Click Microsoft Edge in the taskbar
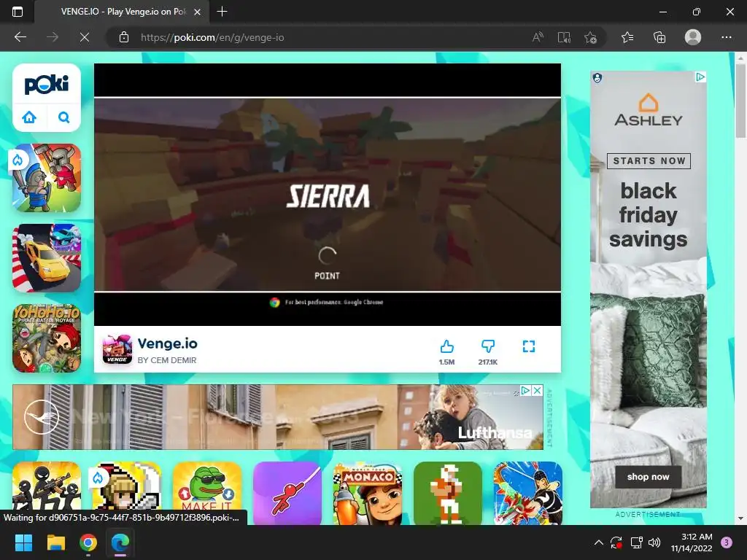The width and height of the screenshot is (747, 560). click(x=120, y=542)
